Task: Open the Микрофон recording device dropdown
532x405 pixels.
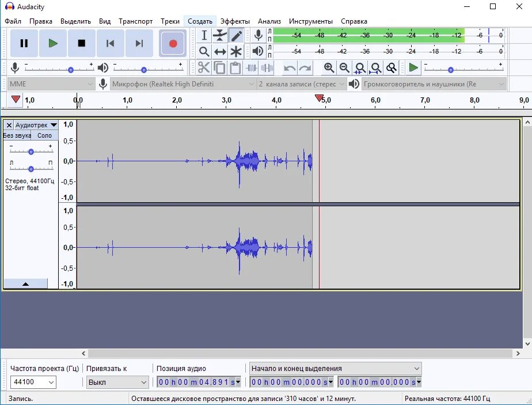Action: [183, 84]
